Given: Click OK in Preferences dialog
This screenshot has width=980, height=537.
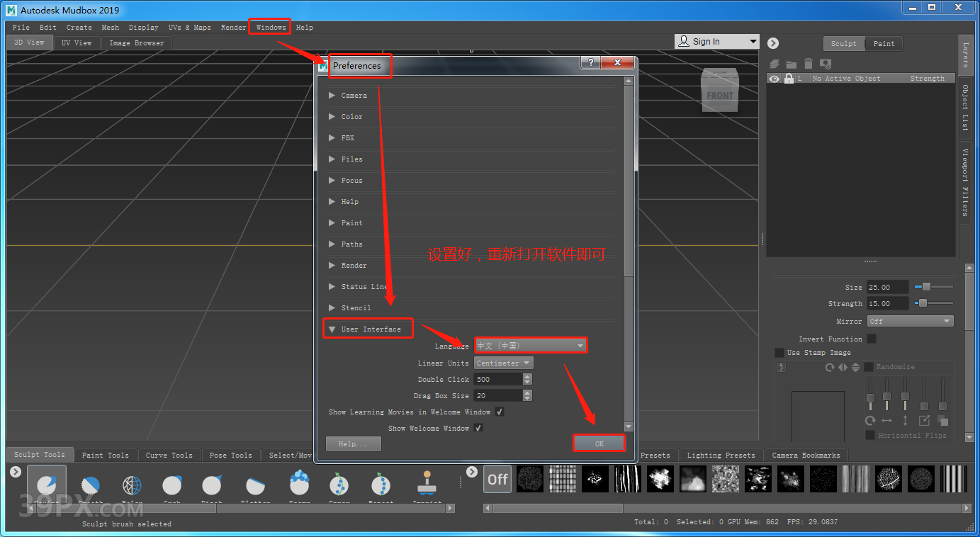Looking at the screenshot, I should (599, 443).
